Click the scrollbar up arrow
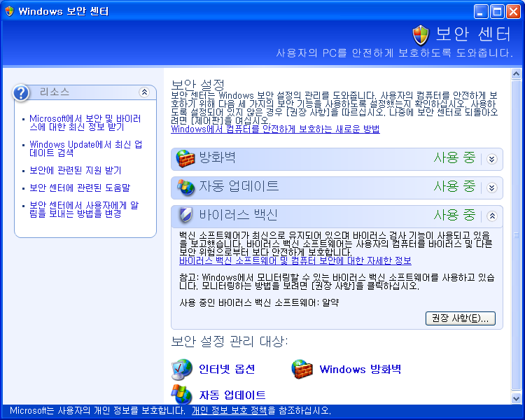Viewport: 525px width, 420px height. [x=516, y=73]
